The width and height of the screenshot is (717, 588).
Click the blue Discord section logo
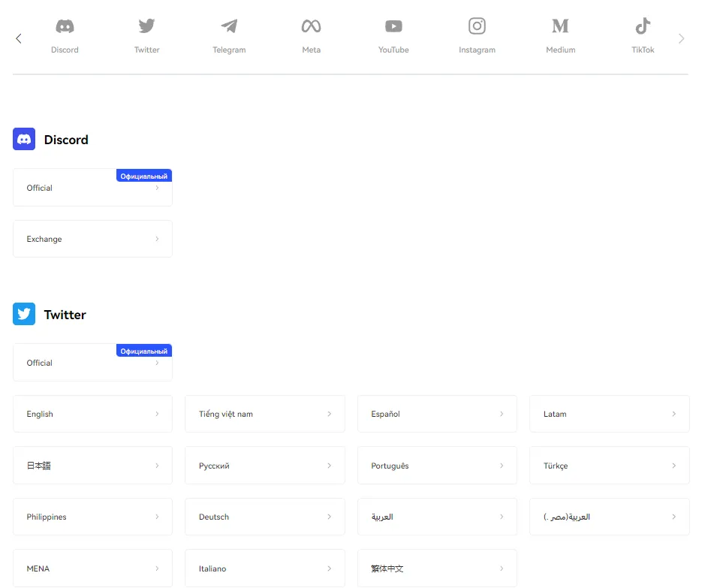coord(24,139)
